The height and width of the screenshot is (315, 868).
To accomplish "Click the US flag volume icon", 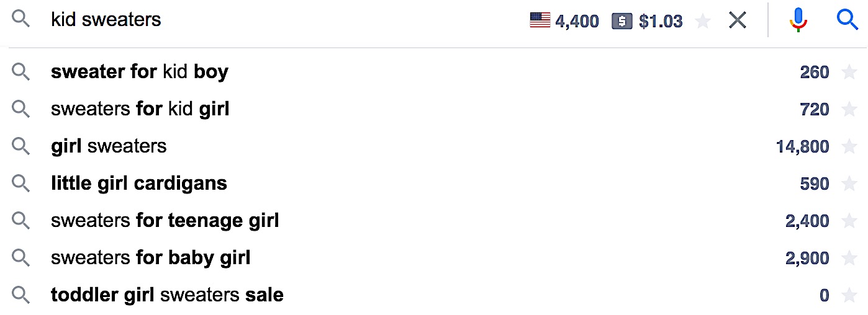I will coord(540,21).
